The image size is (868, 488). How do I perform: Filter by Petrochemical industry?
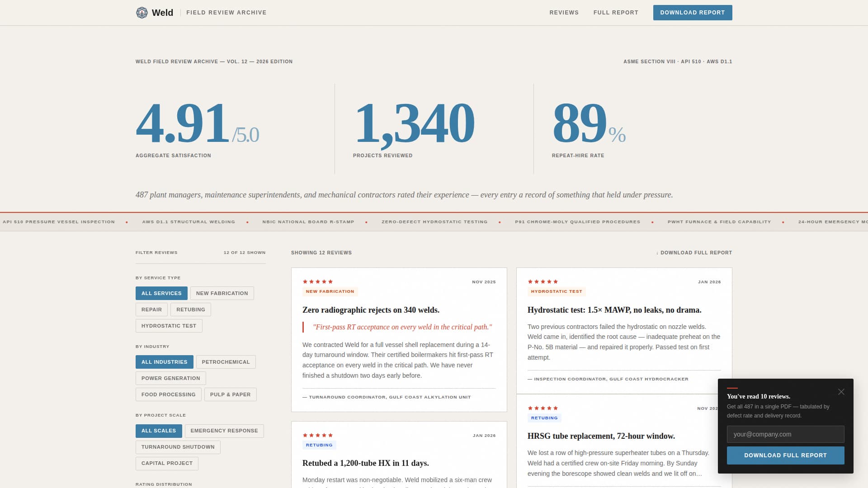tap(226, 362)
